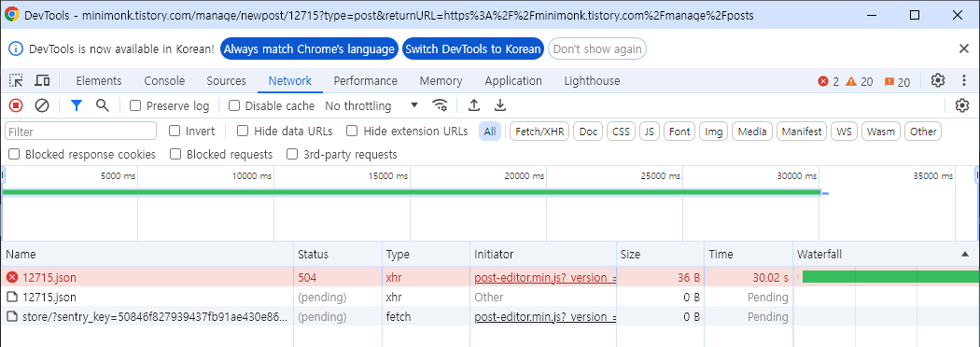980x347 pixels.
Task: Click the red error count badge
Action: [x=828, y=81]
